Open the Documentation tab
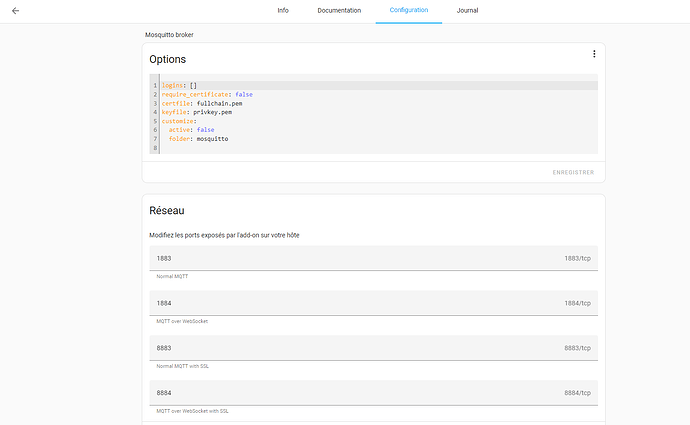This screenshot has width=690, height=425. tap(339, 10)
